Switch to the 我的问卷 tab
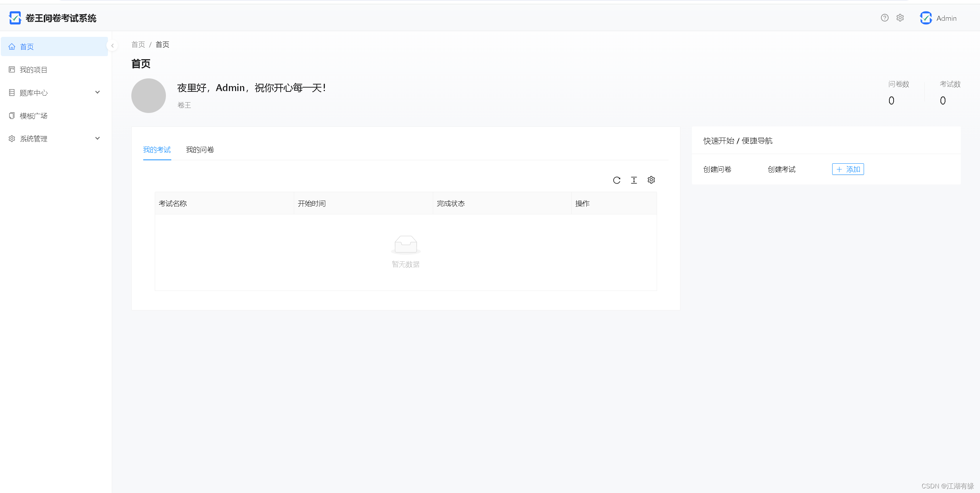Screen dimensions: 980x493 [x=200, y=150]
